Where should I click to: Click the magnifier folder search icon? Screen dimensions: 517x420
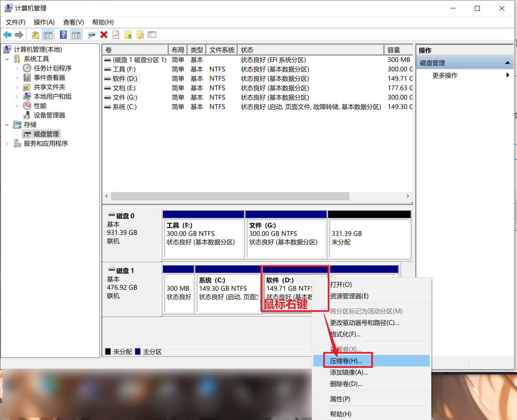click(x=140, y=35)
